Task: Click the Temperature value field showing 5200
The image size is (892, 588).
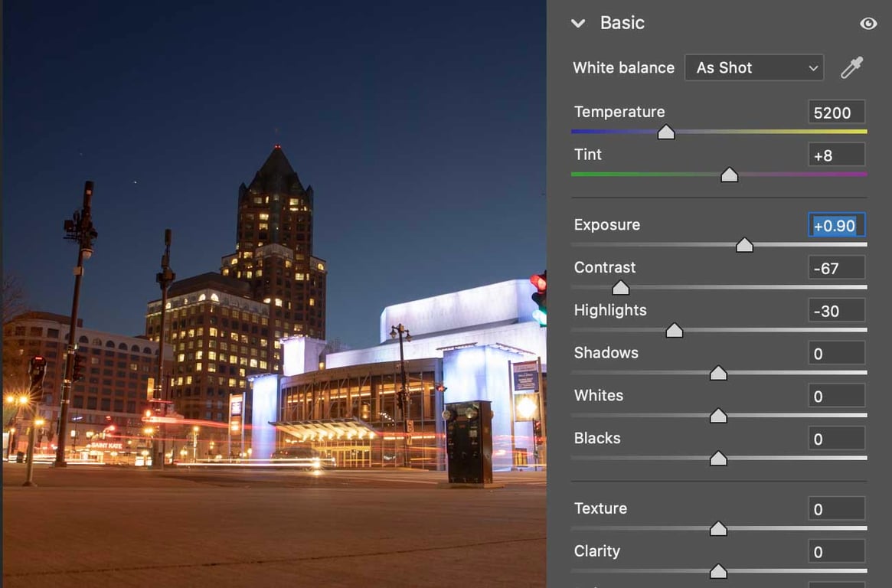Action: pyautogui.click(x=836, y=112)
